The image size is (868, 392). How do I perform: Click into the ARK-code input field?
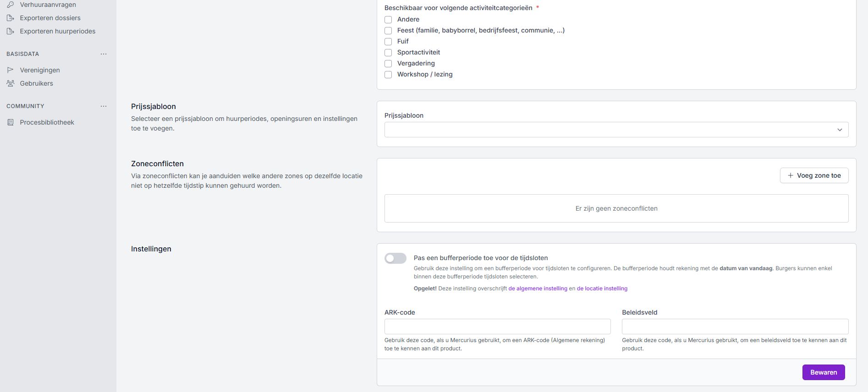point(497,327)
